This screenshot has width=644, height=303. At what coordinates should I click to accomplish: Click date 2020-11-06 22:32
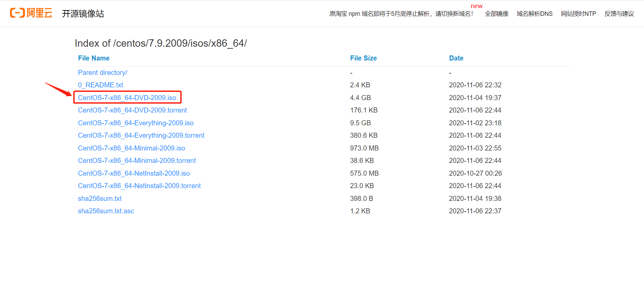click(x=475, y=85)
